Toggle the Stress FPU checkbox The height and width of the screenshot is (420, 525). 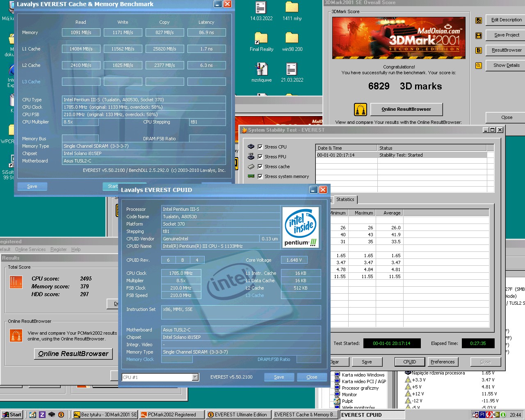(260, 157)
